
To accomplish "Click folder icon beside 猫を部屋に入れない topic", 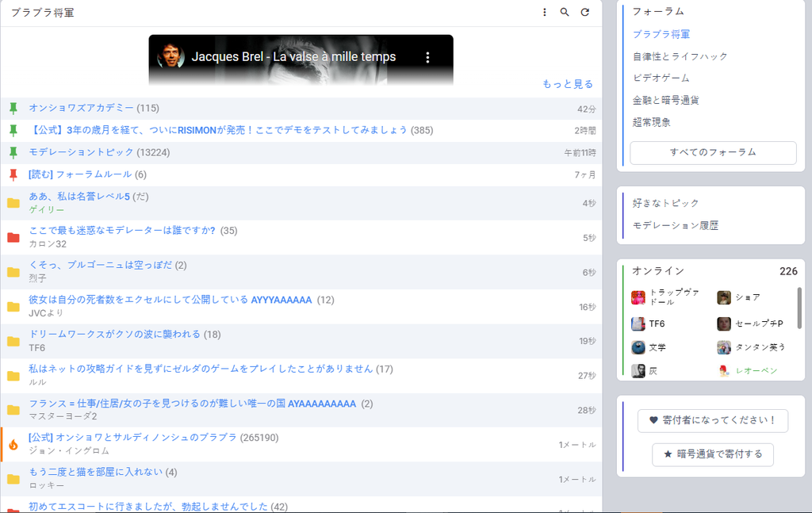I will [13, 480].
